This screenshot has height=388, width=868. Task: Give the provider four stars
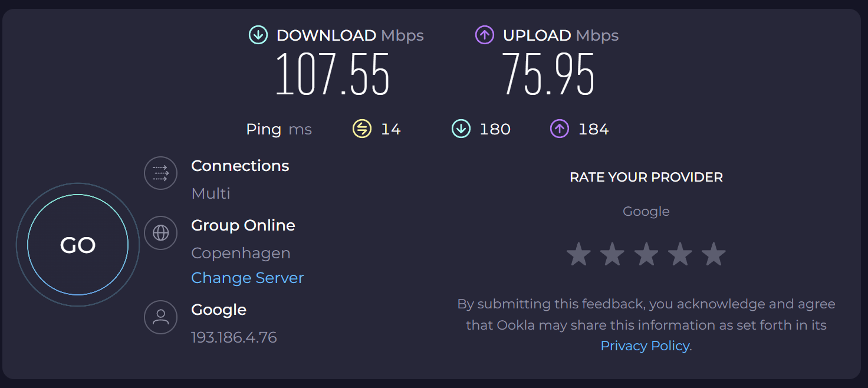(x=680, y=254)
